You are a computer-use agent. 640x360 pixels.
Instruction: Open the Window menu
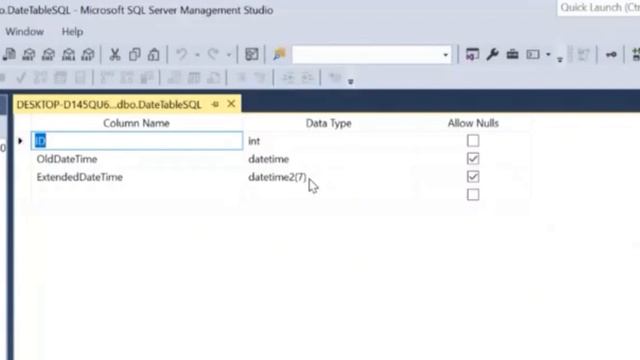(x=24, y=32)
